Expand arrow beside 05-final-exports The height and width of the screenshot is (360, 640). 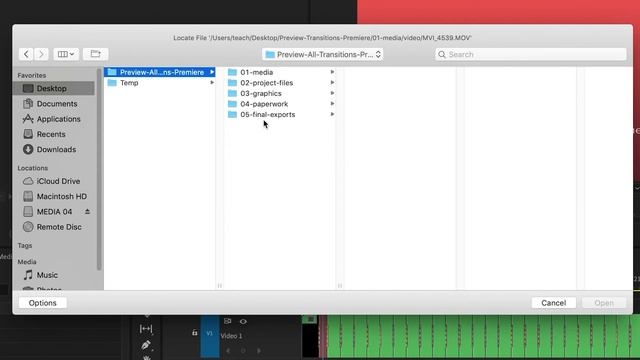(332, 114)
